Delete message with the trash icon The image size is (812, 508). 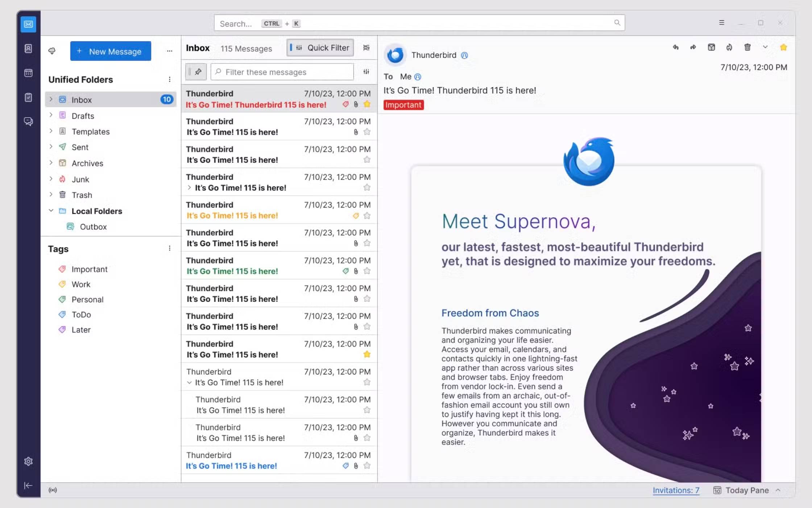click(747, 47)
